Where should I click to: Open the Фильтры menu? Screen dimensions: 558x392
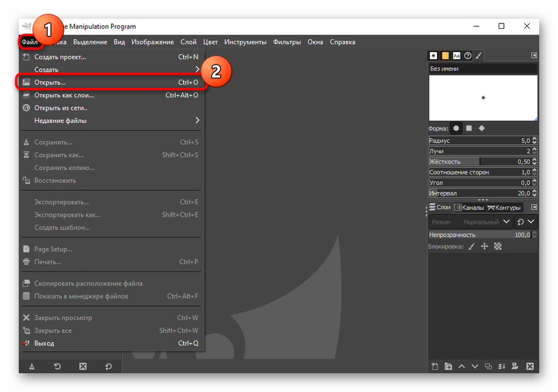point(287,42)
